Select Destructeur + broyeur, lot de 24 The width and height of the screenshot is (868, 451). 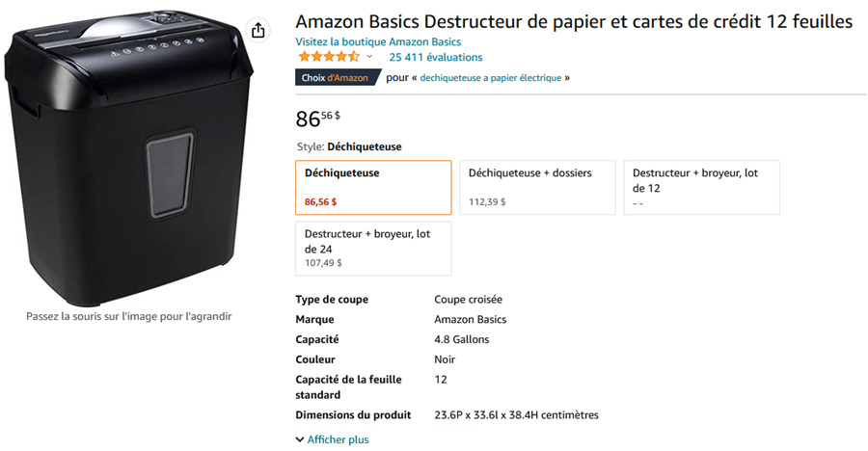point(373,249)
